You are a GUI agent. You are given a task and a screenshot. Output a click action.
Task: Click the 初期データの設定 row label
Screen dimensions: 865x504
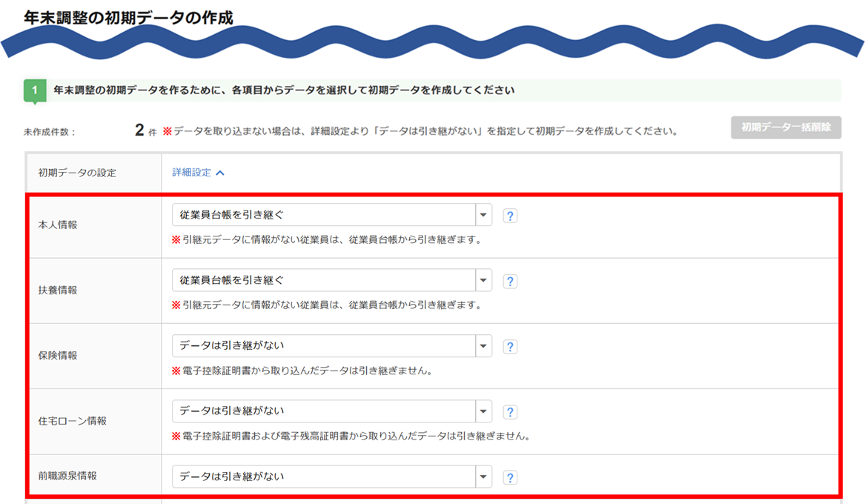(x=77, y=173)
